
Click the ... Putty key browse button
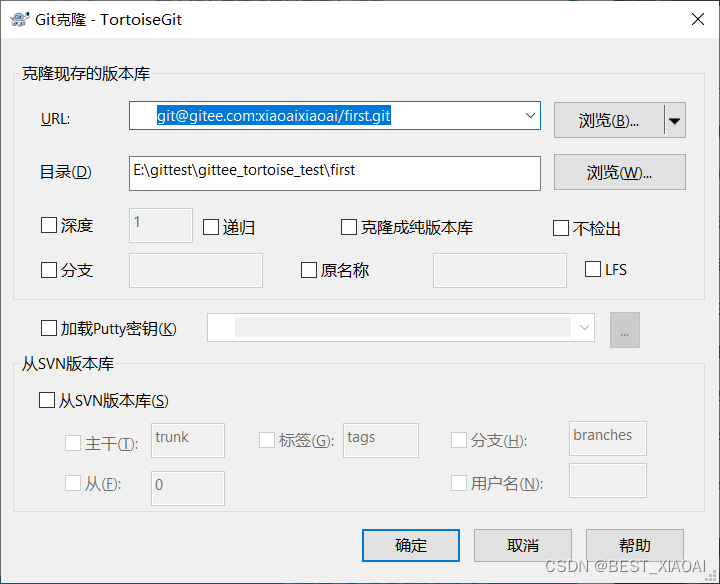pos(624,330)
